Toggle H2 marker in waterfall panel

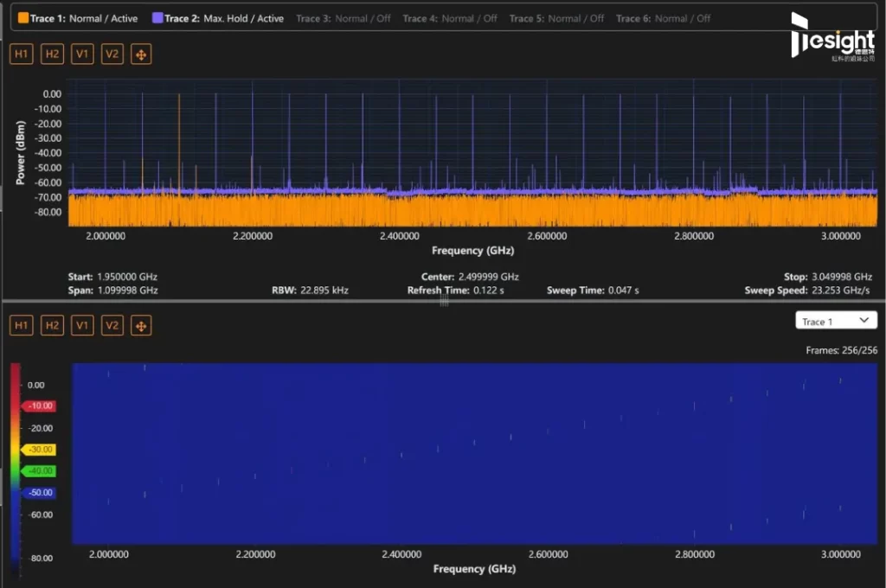(x=52, y=325)
